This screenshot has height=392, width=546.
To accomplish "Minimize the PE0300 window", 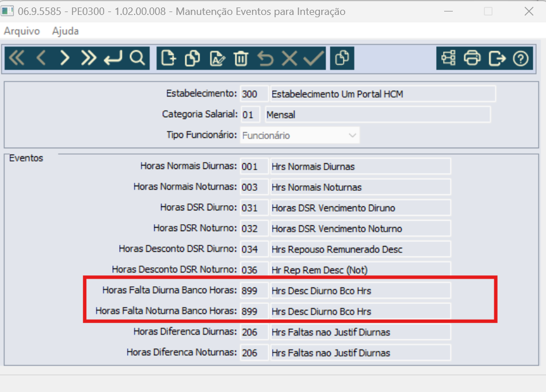I will (449, 11).
